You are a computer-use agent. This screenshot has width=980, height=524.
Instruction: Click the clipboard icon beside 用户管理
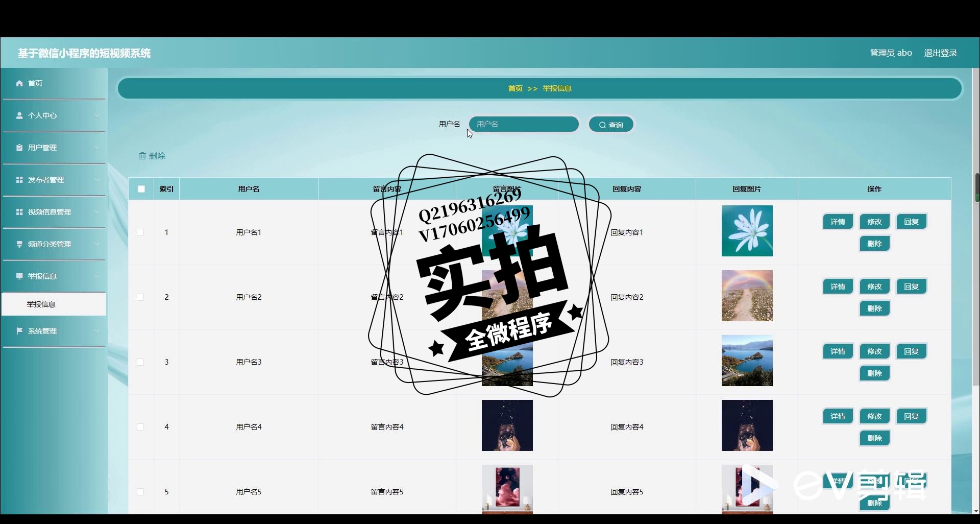(x=19, y=148)
